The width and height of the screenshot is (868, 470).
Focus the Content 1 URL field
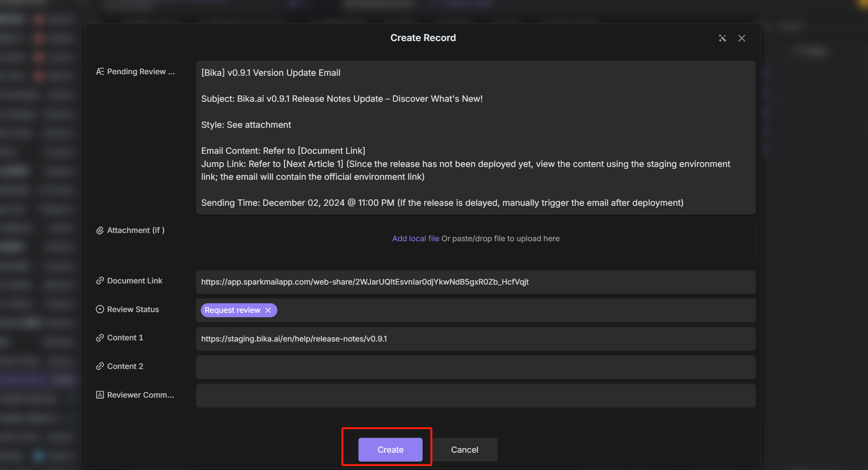(475, 339)
